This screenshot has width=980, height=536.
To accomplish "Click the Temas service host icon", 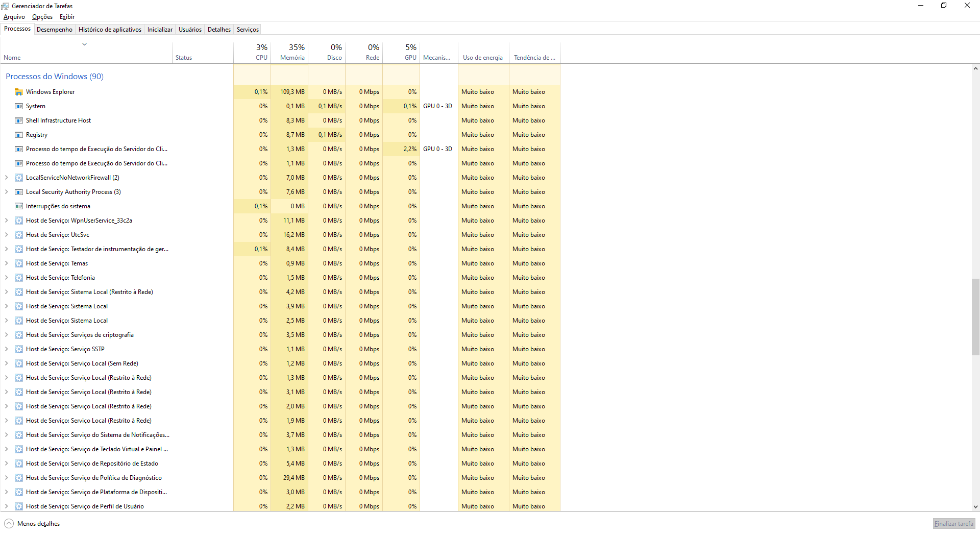I will (19, 263).
